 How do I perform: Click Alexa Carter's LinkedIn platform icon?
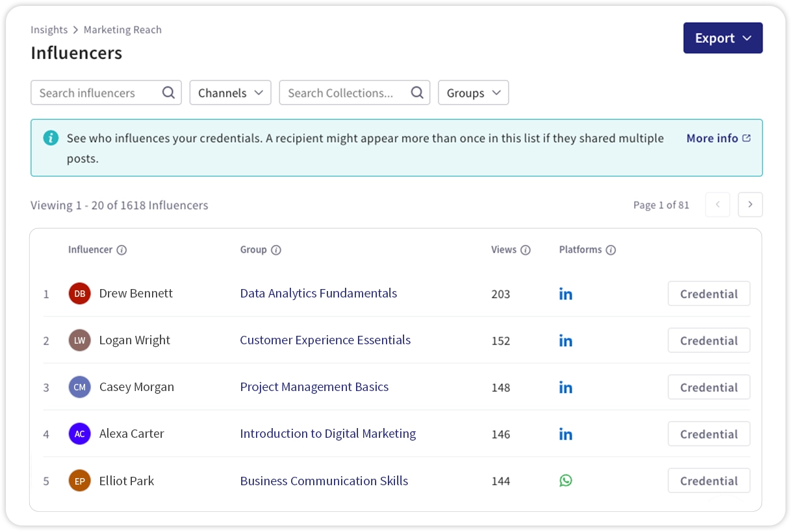[x=566, y=434]
